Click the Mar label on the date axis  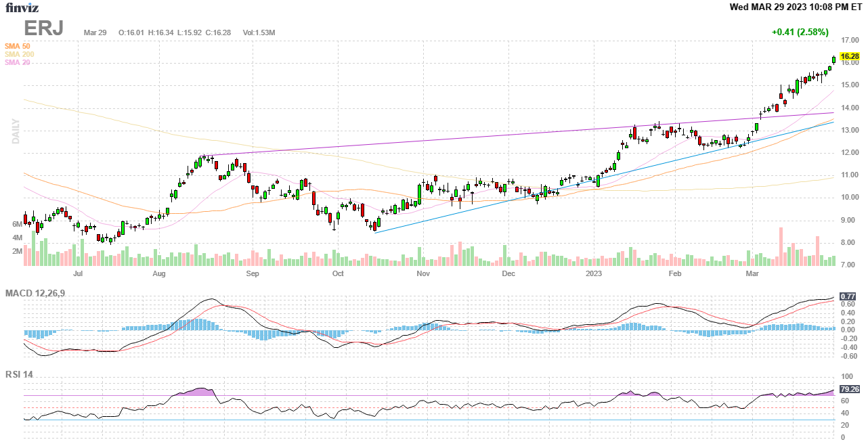pos(752,273)
